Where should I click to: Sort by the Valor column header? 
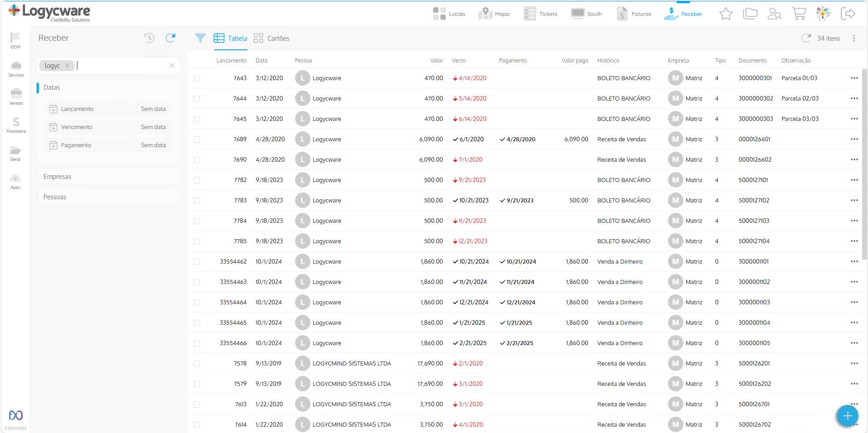[436, 60]
